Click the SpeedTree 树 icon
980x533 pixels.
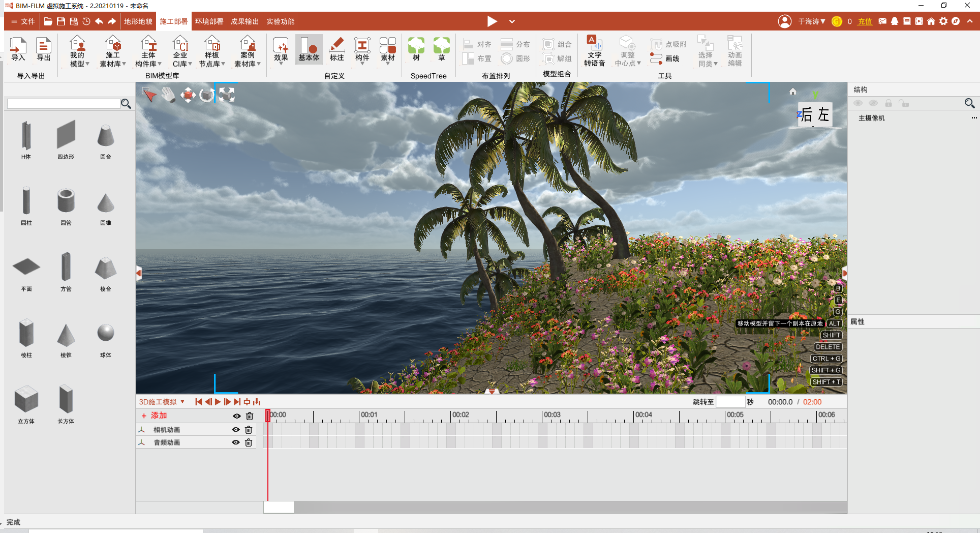(416, 49)
